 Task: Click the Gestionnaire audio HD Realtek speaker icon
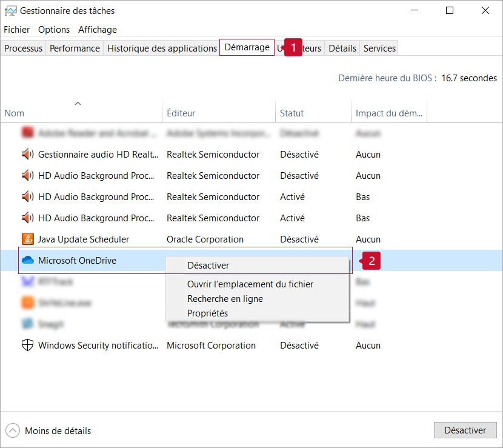coord(28,155)
